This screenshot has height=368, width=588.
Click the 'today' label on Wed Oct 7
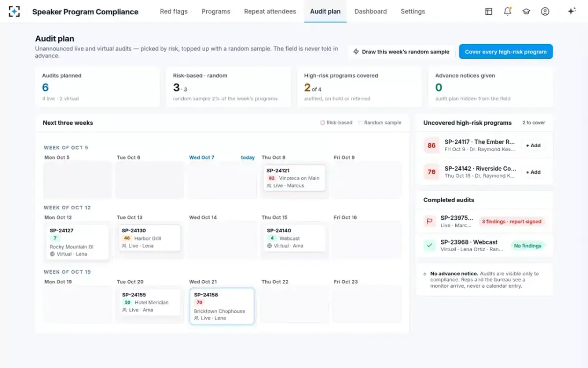248,158
